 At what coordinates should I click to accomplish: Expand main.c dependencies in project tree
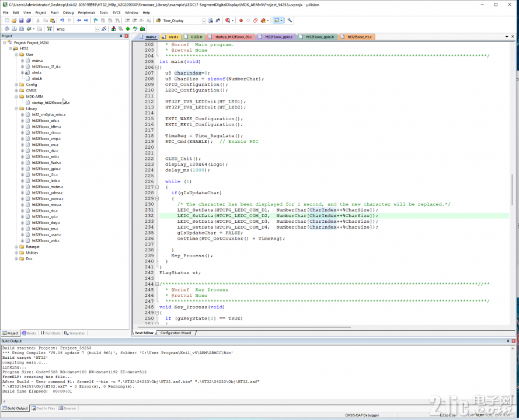(22, 61)
